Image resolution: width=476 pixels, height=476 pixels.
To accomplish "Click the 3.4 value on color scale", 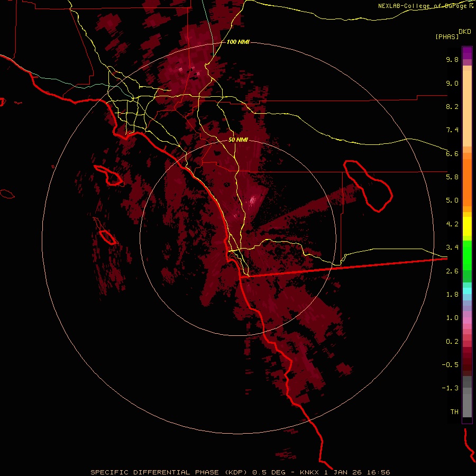I will click(452, 248).
